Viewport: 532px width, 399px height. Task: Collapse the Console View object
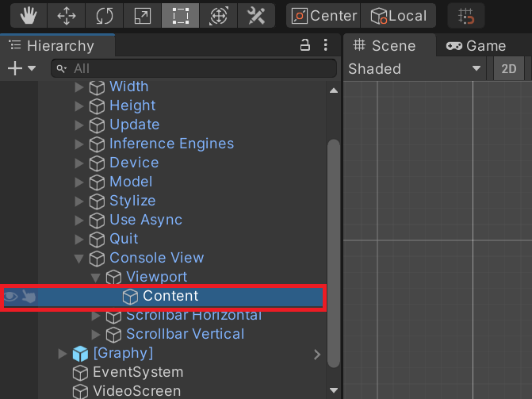coord(78,258)
